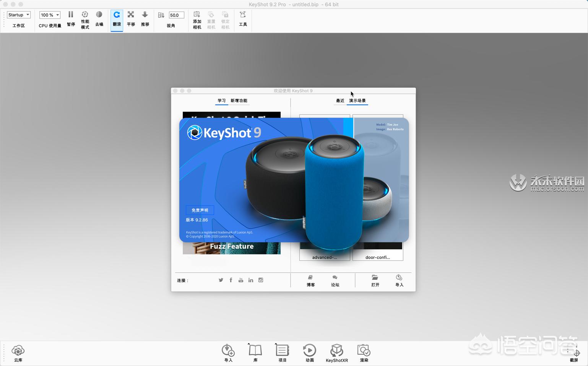Open the Blog (博客) link
Image resolution: width=588 pixels, height=366 pixels.
(x=310, y=281)
